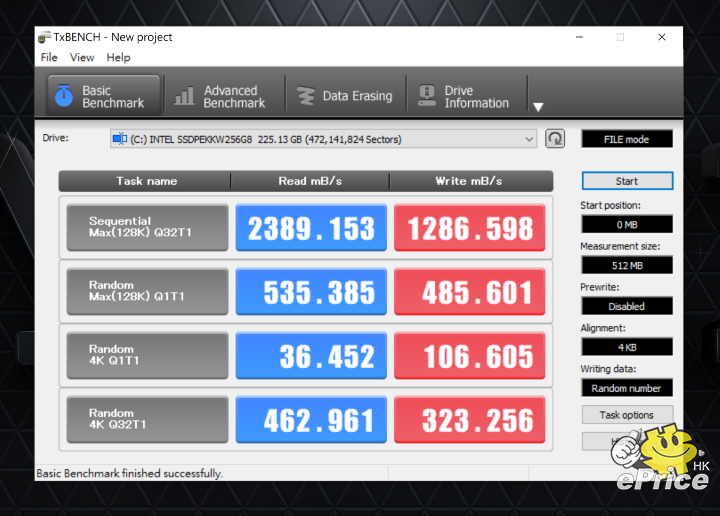720x516 pixels.
Task: Close the TxBENCH window
Action: [662, 37]
